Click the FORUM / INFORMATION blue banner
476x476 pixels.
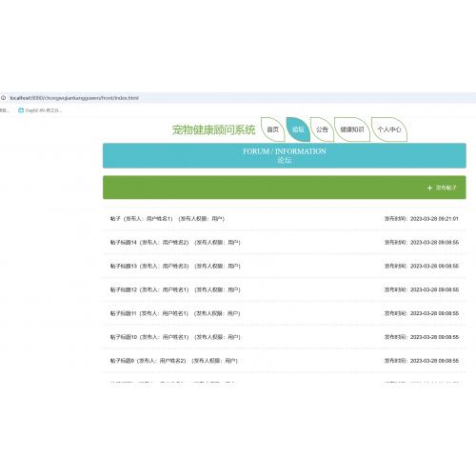(x=285, y=155)
